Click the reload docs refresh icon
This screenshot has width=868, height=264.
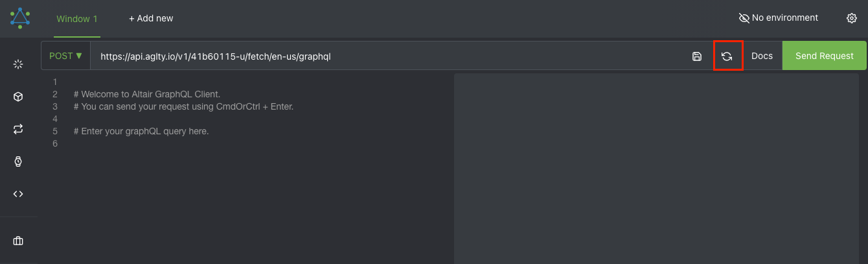coord(727,56)
